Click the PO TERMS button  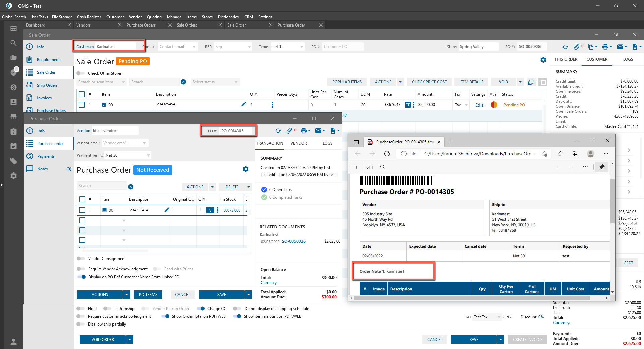coord(148,295)
